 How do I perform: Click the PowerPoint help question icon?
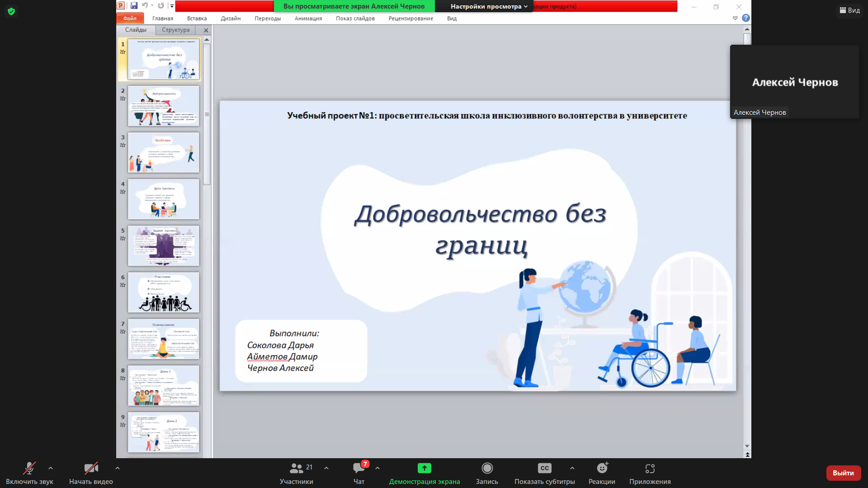[x=746, y=18]
